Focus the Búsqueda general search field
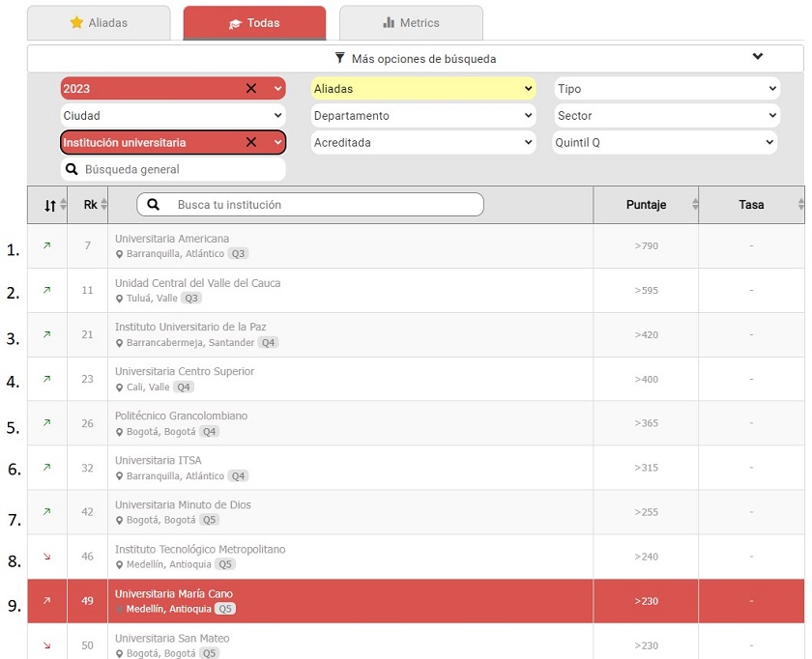This screenshot has height=659, width=812. [173, 169]
